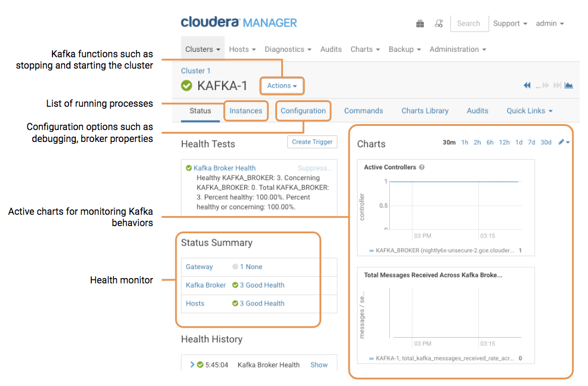The height and width of the screenshot is (386, 588).
Task: Click the Search input field
Action: [x=469, y=23]
